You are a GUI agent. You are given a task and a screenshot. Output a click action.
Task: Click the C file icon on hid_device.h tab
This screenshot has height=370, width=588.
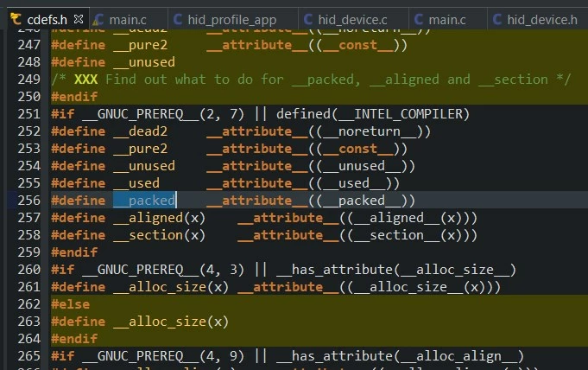point(497,19)
